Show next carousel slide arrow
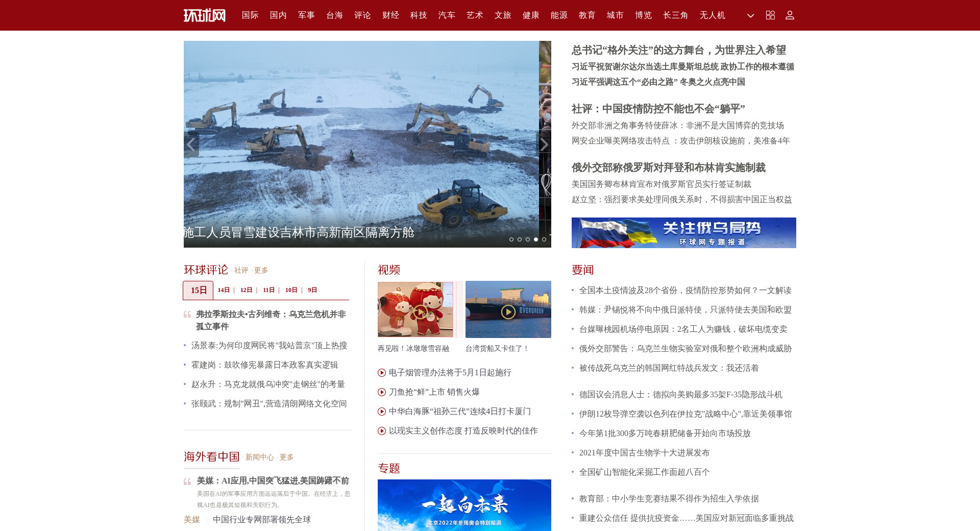 (x=544, y=145)
